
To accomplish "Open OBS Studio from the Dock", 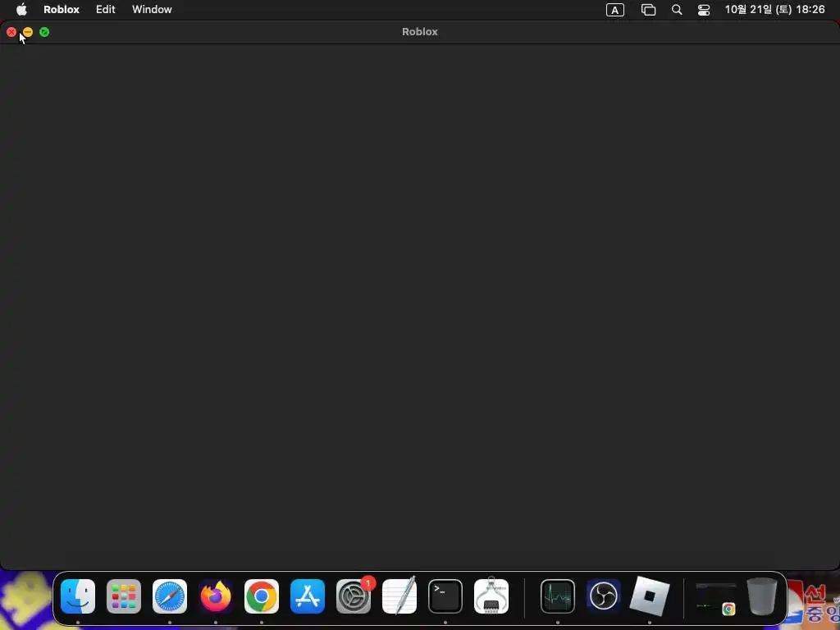I will (603, 596).
